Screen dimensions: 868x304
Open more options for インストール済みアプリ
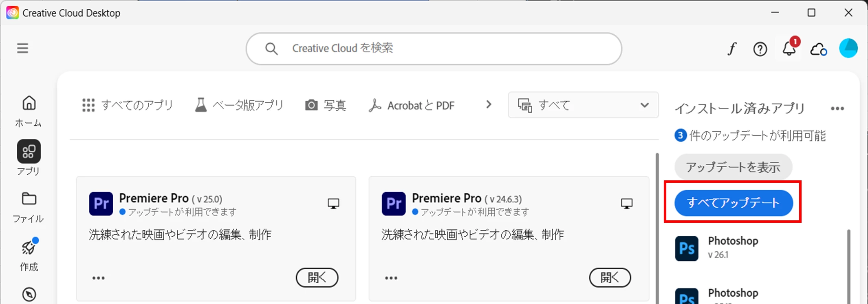pyautogui.click(x=837, y=109)
